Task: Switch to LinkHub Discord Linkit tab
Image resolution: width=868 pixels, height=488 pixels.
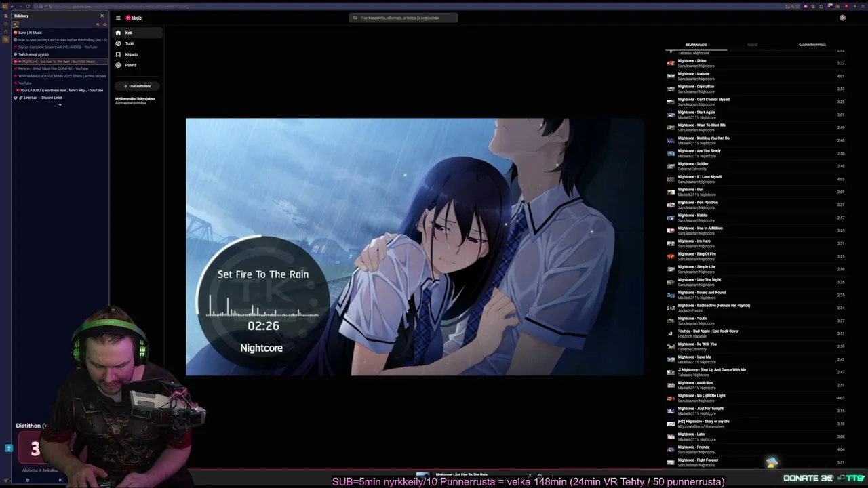Action: click(60, 98)
